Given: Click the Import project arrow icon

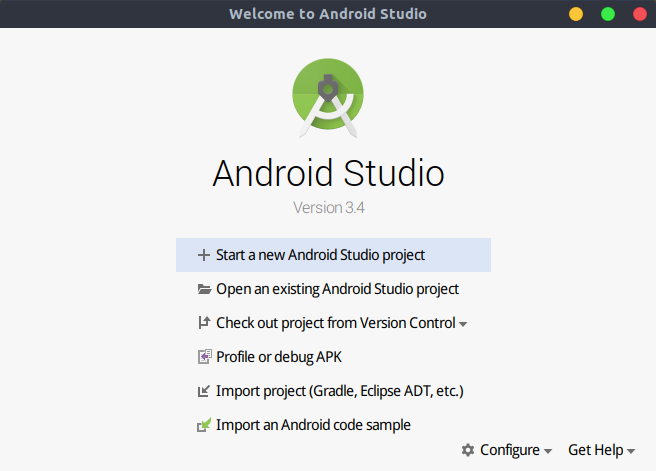Looking at the screenshot, I should (x=204, y=391).
